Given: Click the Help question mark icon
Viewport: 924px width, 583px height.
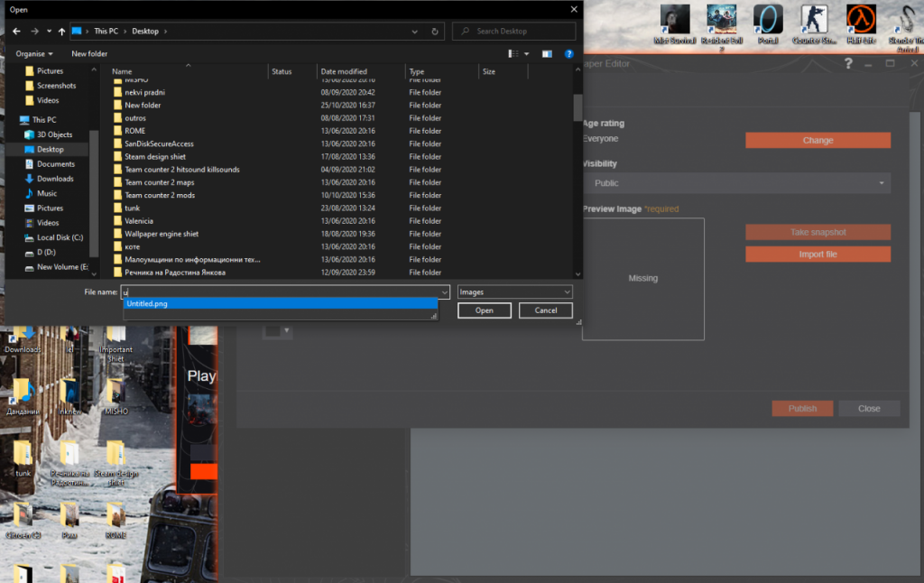Looking at the screenshot, I should (x=568, y=53).
